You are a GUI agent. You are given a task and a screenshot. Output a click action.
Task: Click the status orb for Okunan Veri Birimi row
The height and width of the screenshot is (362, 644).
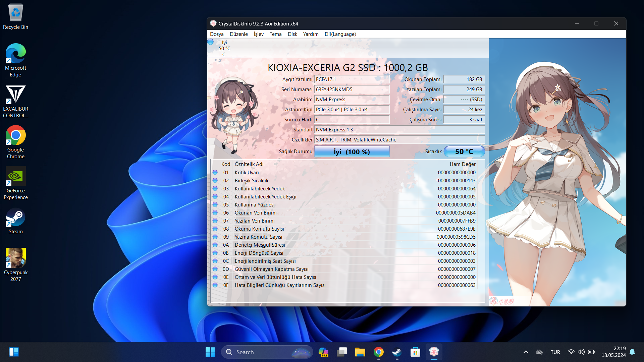215,213
